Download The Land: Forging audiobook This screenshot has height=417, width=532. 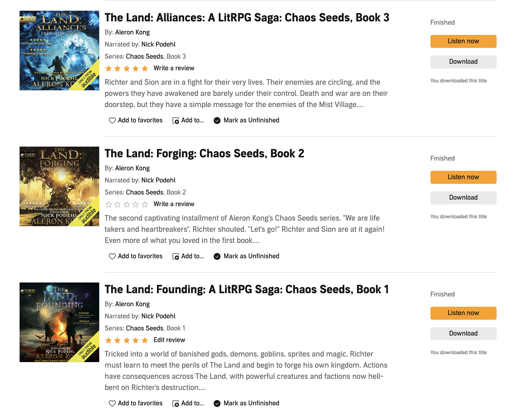(463, 198)
